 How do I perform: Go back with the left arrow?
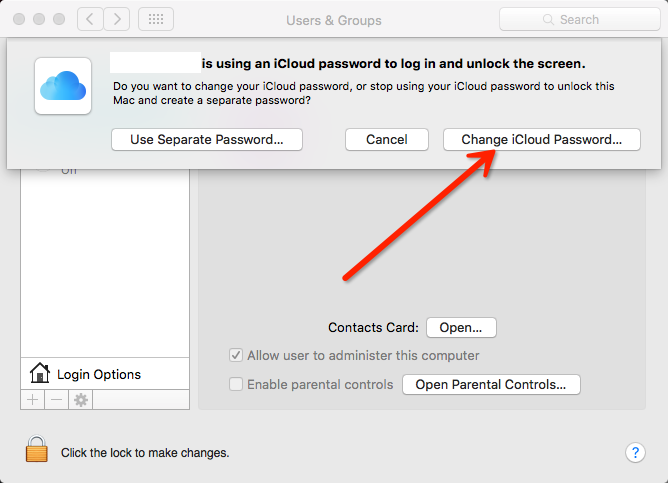pyautogui.click(x=91, y=19)
